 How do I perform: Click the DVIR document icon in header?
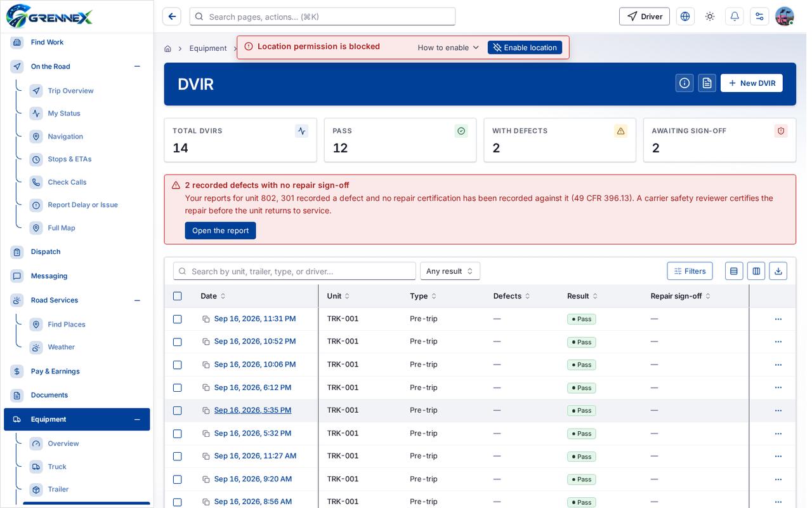pyautogui.click(x=707, y=83)
